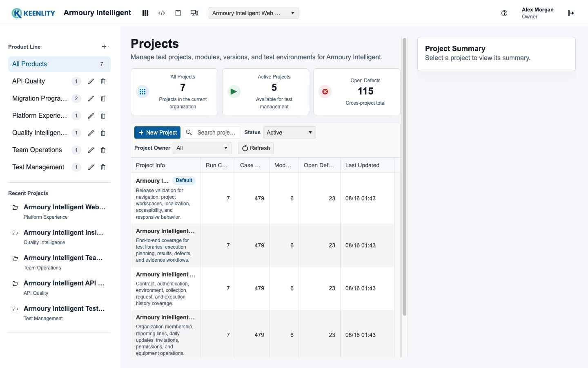
Task: Open the code brackets icon in header
Action: (x=162, y=13)
